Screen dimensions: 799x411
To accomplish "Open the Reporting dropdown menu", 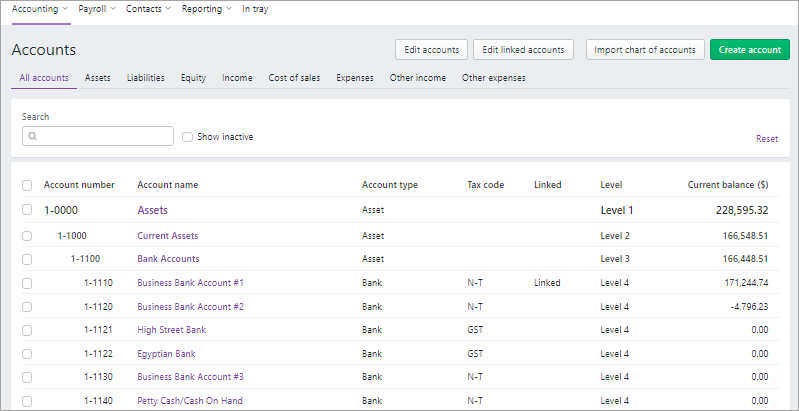I will [x=206, y=8].
